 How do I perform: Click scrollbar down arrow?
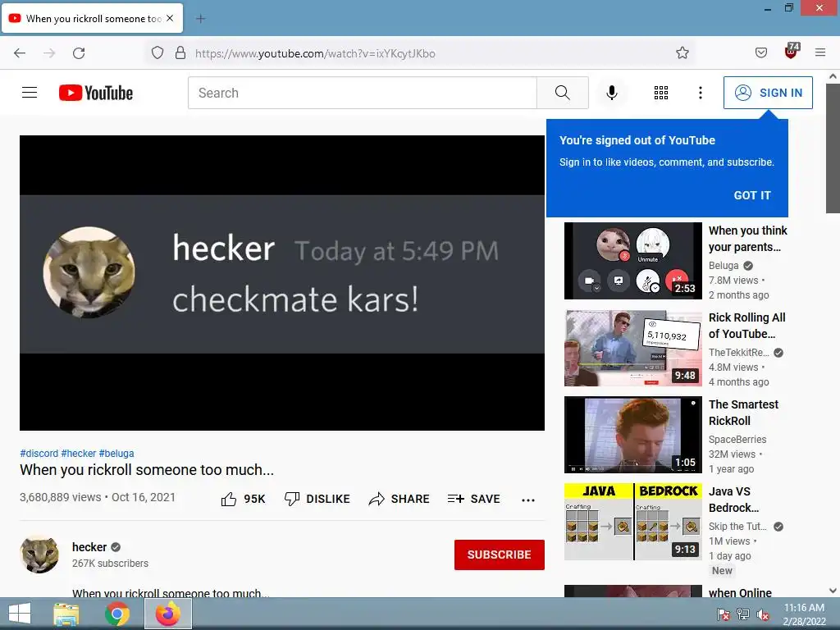coord(833,591)
